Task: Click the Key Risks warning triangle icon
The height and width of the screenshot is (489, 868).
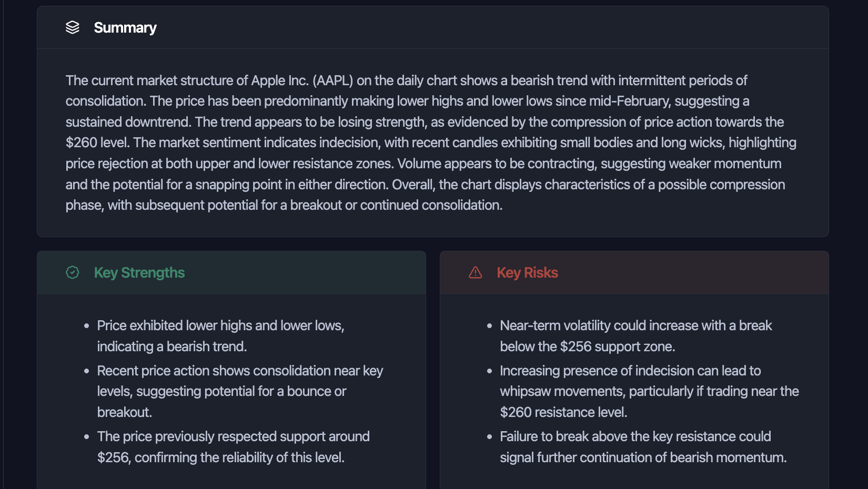Action: tap(476, 272)
